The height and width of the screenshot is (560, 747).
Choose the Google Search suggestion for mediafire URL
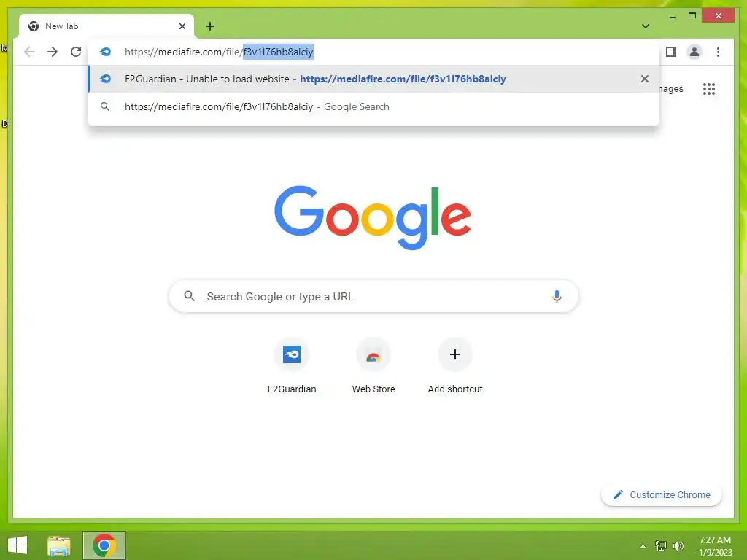pyautogui.click(x=374, y=106)
